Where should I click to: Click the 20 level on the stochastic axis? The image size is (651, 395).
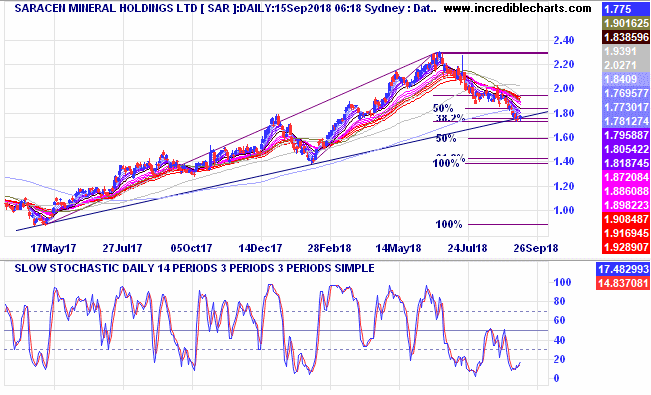[560, 359]
